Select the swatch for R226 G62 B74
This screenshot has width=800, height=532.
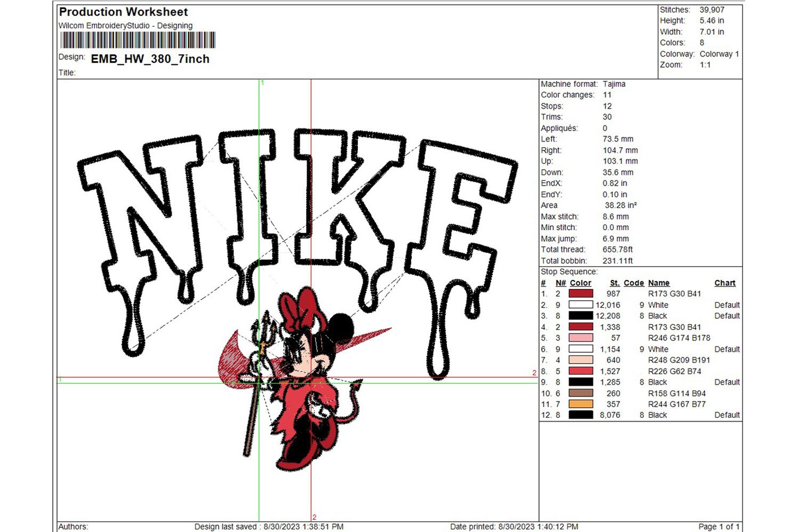point(581,371)
